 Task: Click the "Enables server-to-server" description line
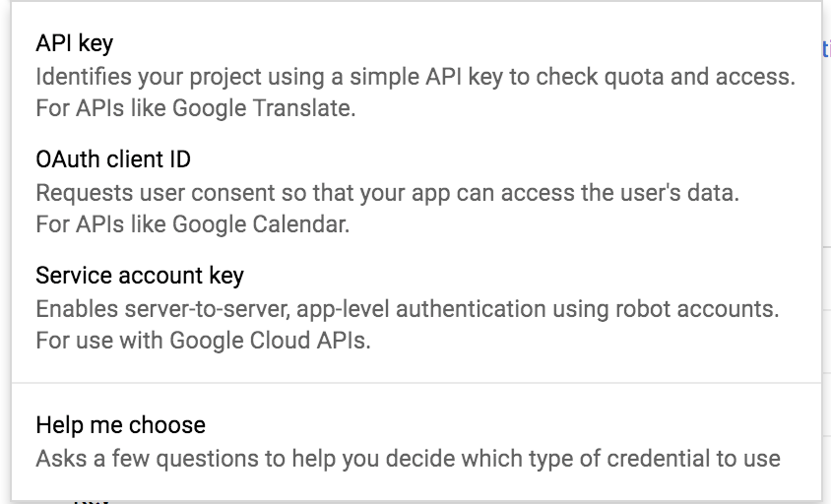coord(407,308)
